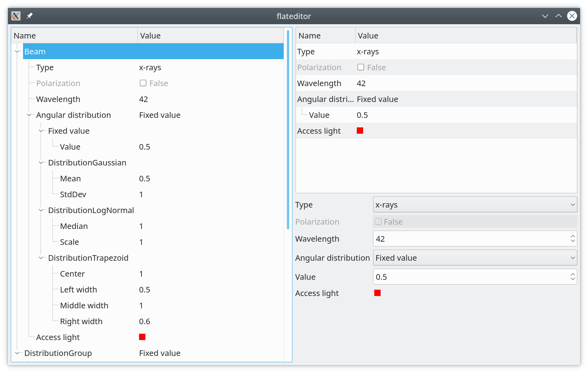The width and height of the screenshot is (588, 373).
Task: Toggle Polarization checkbox in top-right table
Action: click(361, 67)
